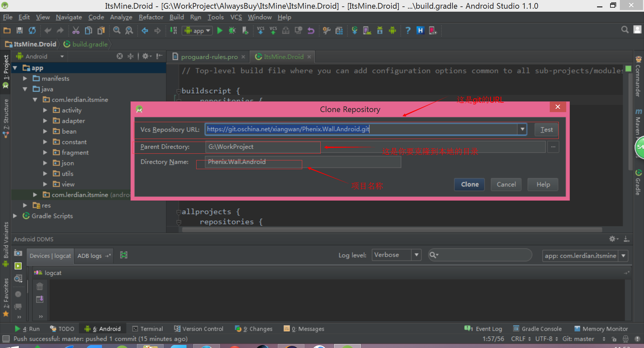Click the Debug bug icon

pos(232,31)
